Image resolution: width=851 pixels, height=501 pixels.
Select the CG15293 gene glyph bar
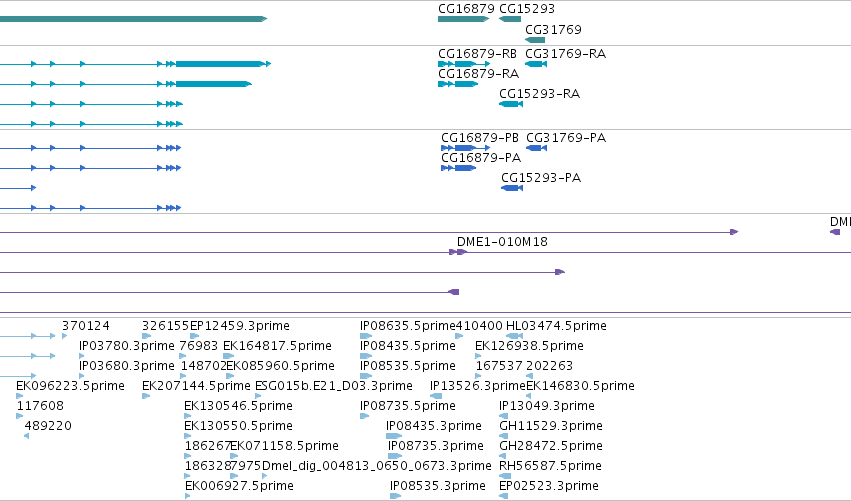click(x=510, y=19)
